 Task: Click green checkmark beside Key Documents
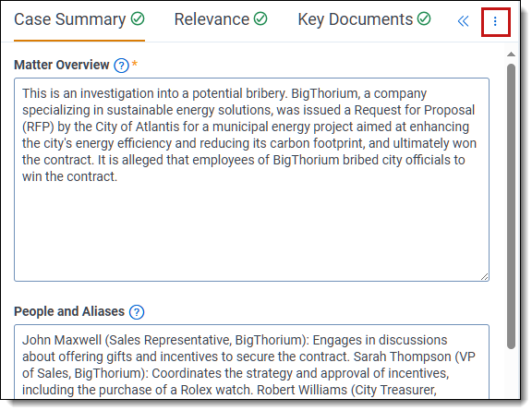pyautogui.click(x=424, y=18)
